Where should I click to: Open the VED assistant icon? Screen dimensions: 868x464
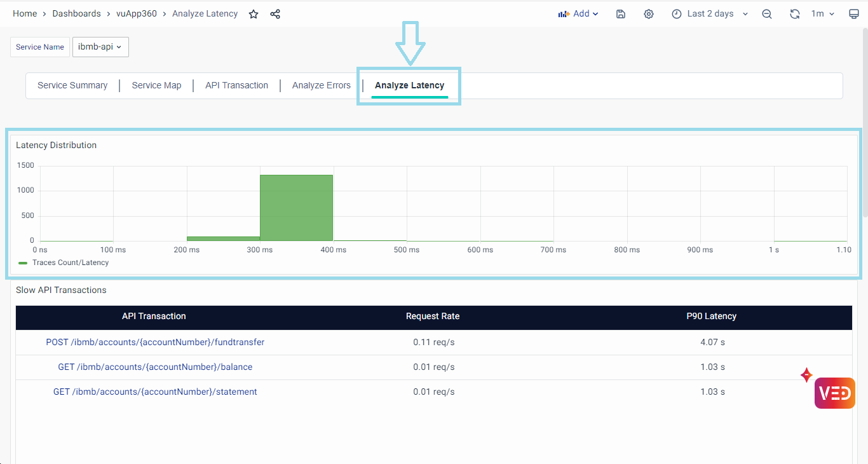click(834, 393)
